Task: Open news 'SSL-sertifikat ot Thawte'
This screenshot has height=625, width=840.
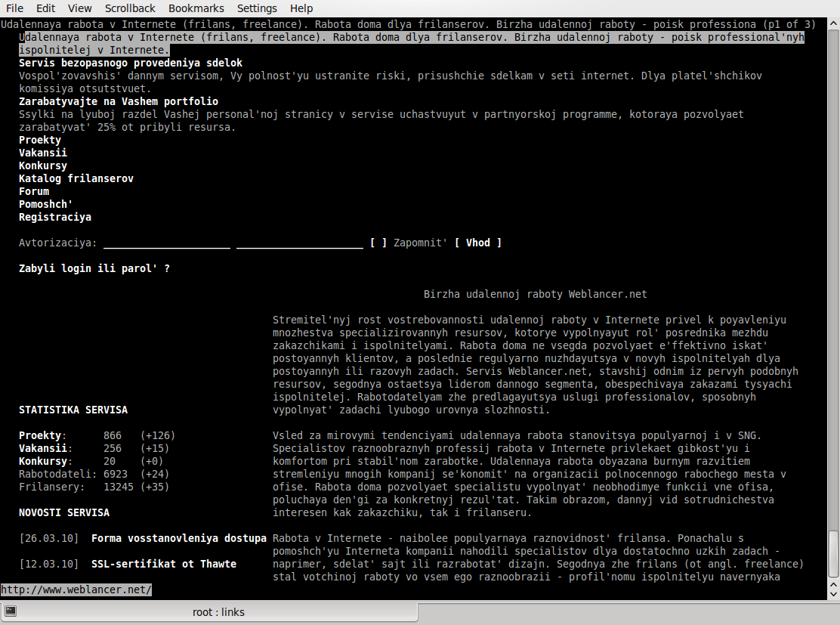Action: click(164, 565)
